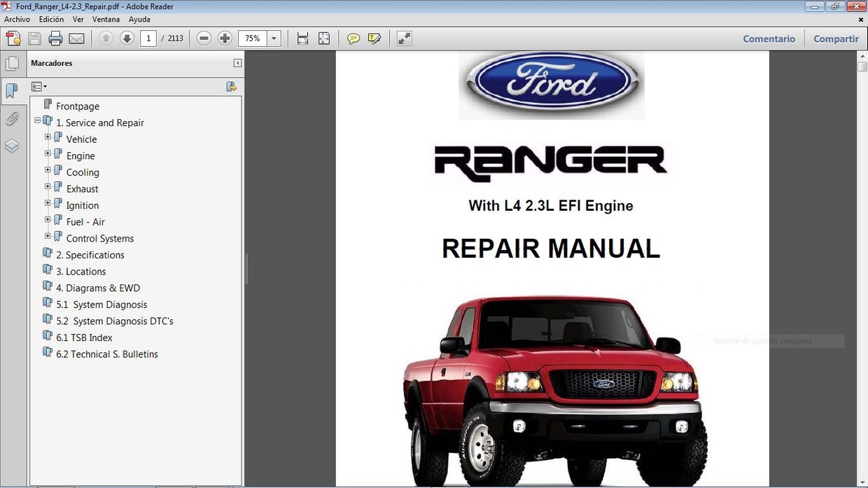Open the bookmarks options dropdown
Image resolution: width=868 pixels, height=488 pixels.
pos(39,87)
